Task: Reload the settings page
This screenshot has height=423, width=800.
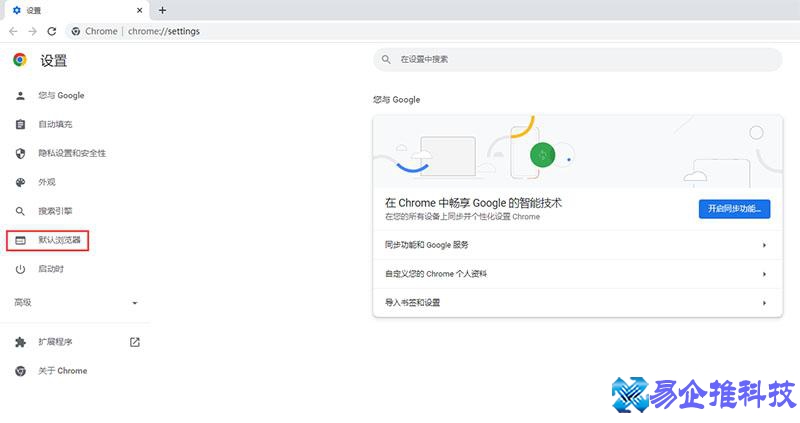Action: (x=52, y=31)
